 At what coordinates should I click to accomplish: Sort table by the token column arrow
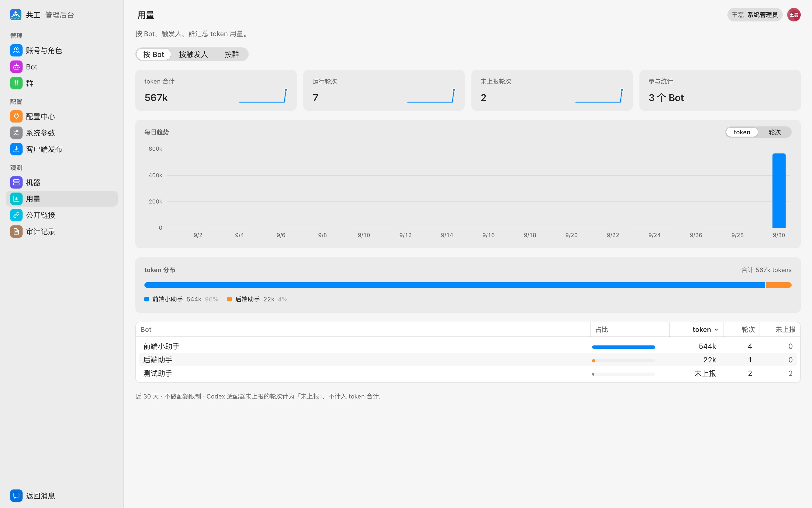716,330
